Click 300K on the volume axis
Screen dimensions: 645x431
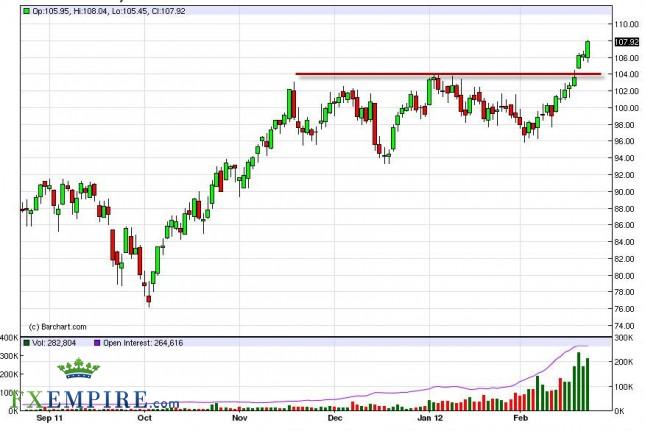coord(9,356)
